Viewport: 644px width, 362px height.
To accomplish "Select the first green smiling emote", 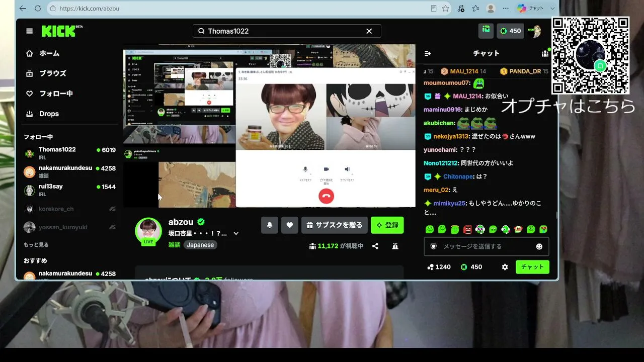I will [430, 229].
